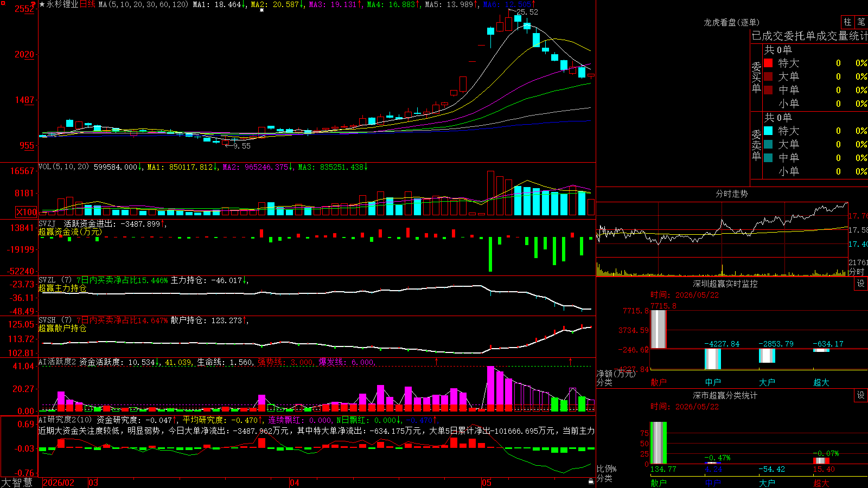Click the 龙虎看盘(逐单) panel title
This screenshot has height=488, width=868.
tap(731, 22)
